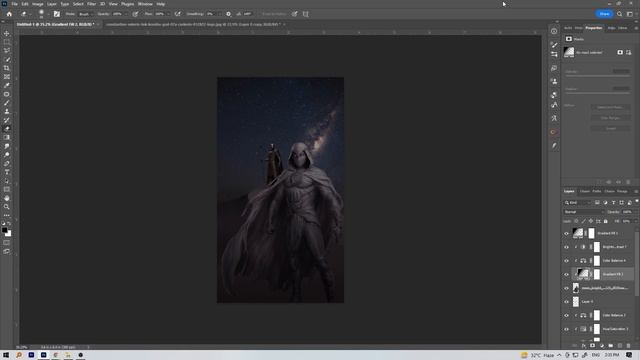Select the Crop tool

click(7, 68)
